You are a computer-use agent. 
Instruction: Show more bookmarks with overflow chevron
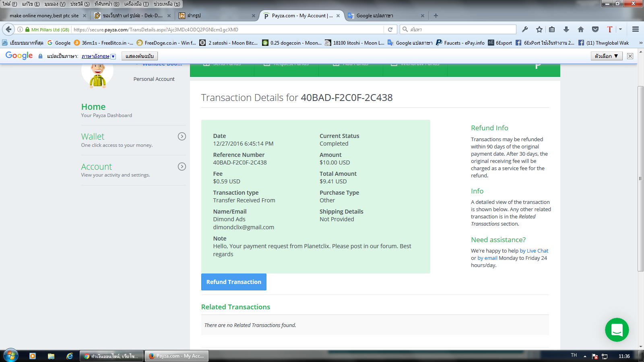click(x=640, y=43)
